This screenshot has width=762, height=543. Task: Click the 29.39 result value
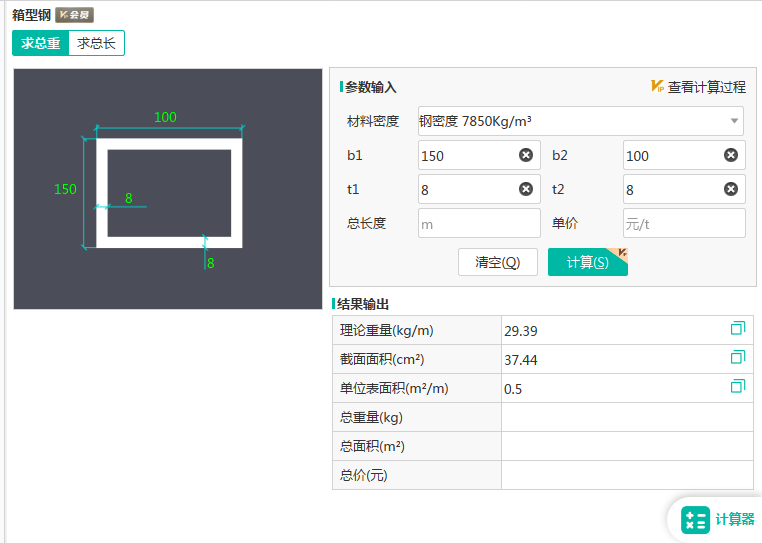(520, 331)
